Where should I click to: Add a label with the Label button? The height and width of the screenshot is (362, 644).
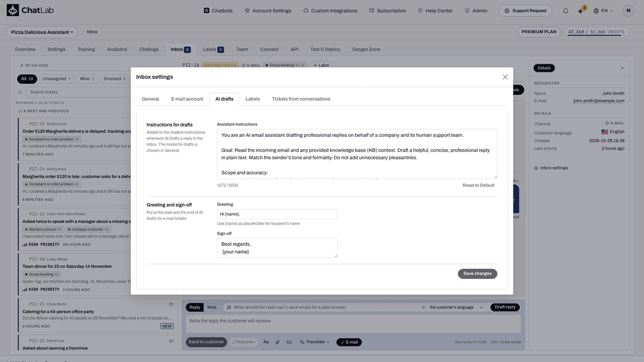coord(321,65)
